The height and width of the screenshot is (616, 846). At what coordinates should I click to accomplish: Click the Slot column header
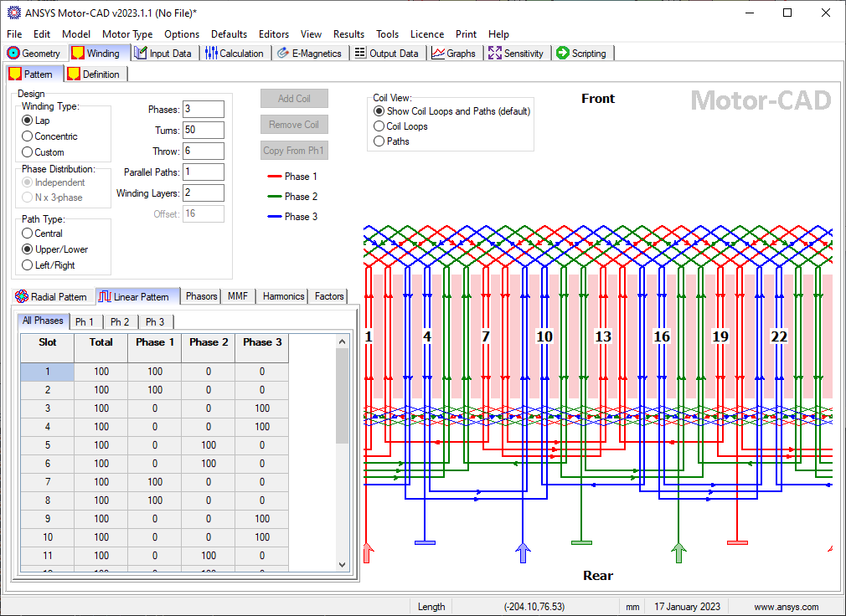(48, 347)
